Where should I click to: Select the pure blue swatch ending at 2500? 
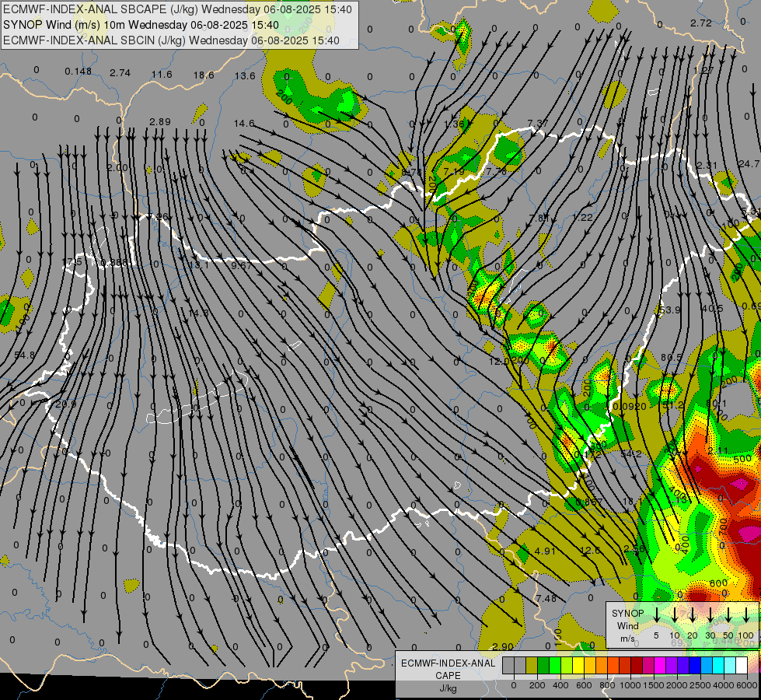click(694, 666)
